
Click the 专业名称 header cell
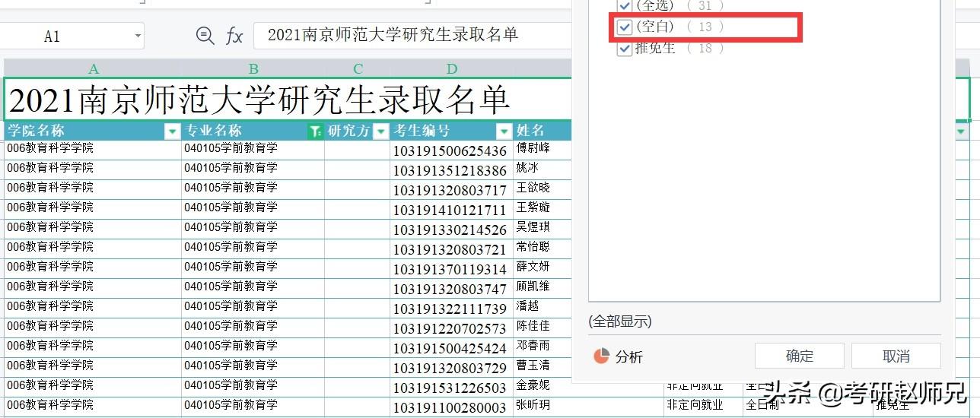click(x=253, y=131)
